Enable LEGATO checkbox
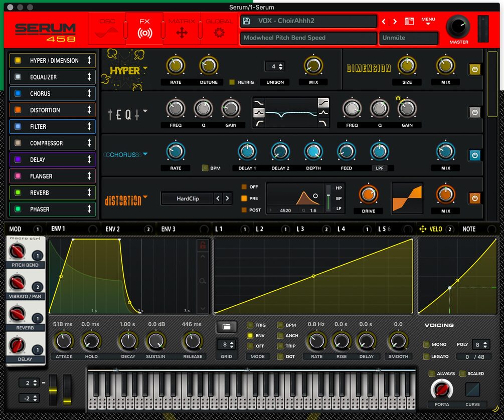The width and height of the screenshot is (504, 420). (x=426, y=356)
